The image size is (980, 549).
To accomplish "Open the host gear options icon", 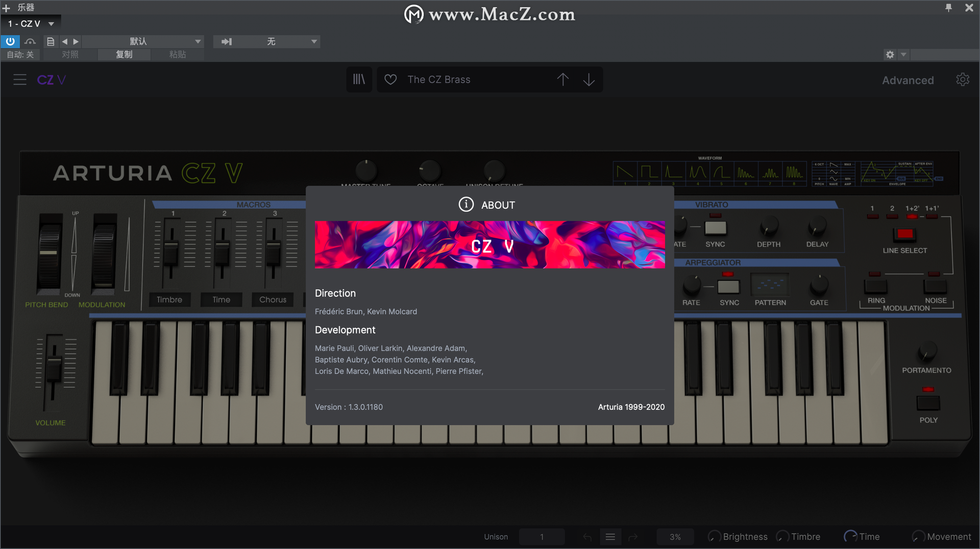I will [x=890, y=55].
